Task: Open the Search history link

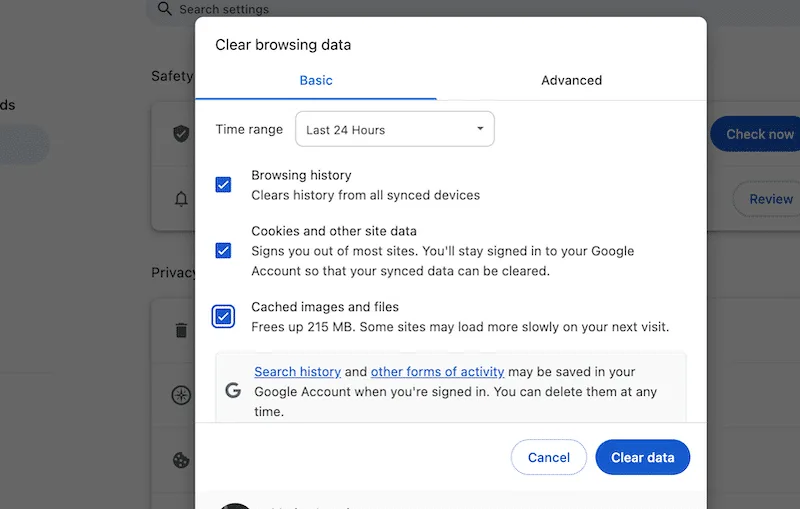Action: click(297, 372)
